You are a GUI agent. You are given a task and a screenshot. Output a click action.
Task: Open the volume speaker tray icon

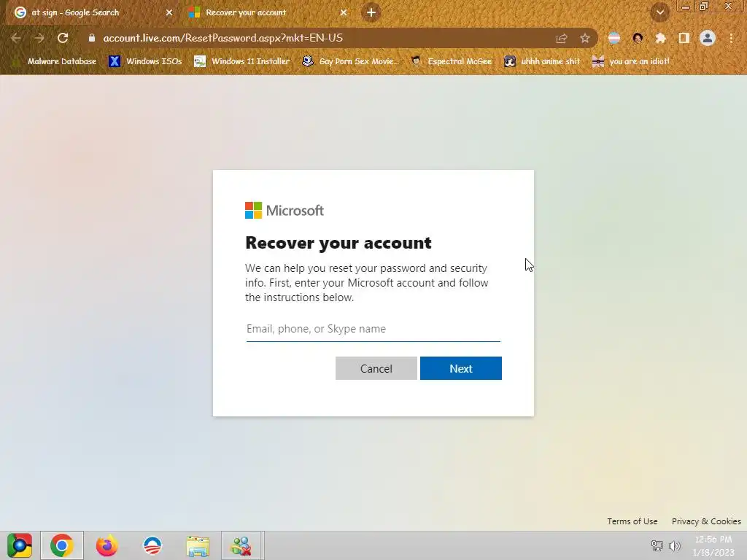tap(675, 546)
